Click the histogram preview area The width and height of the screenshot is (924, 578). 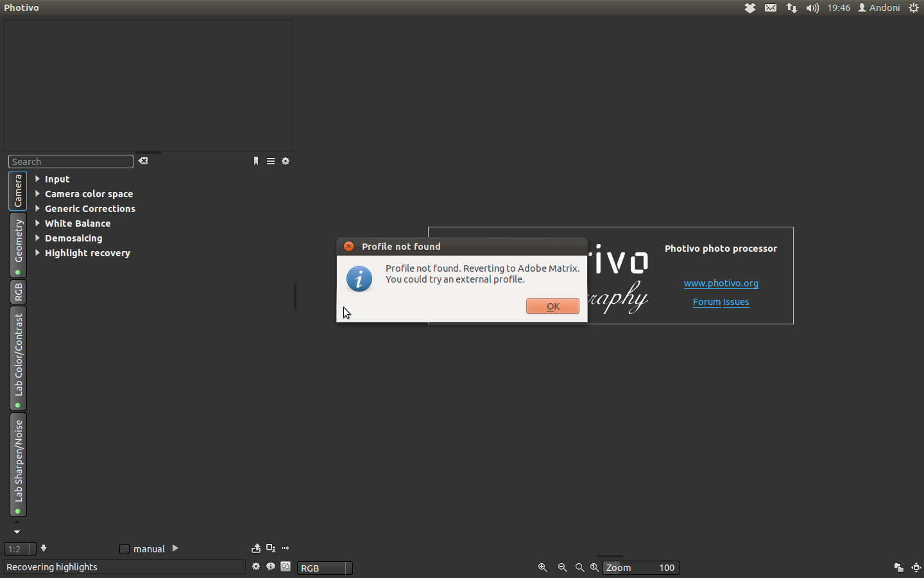148,85
